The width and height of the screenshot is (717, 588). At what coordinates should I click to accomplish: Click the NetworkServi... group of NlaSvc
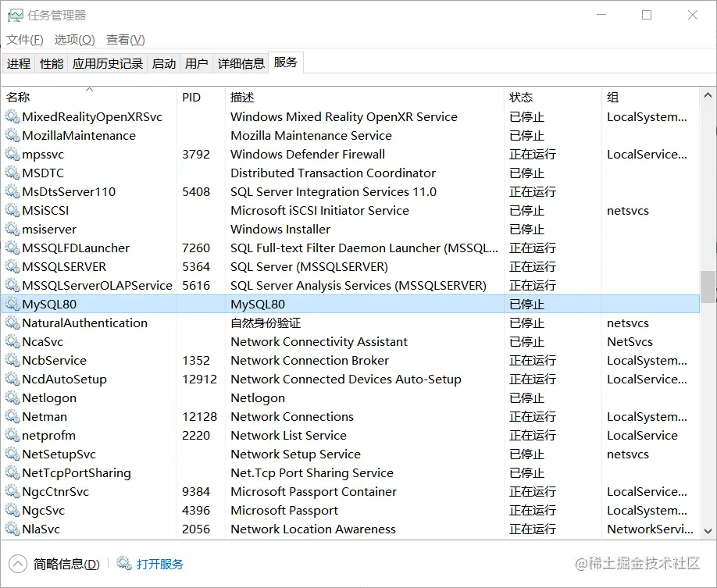tap(650, 529)
